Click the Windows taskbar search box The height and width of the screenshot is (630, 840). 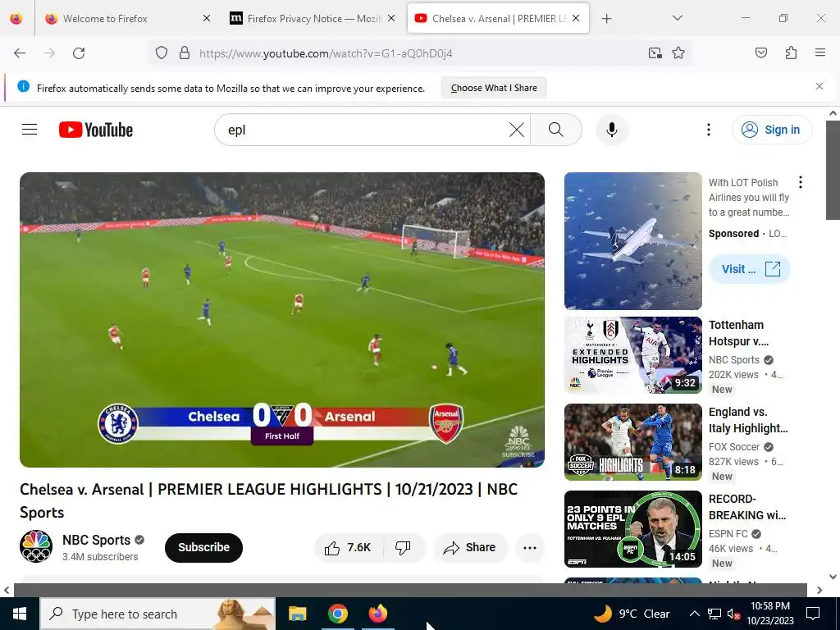pyautogui.click(x=157, y=614)
